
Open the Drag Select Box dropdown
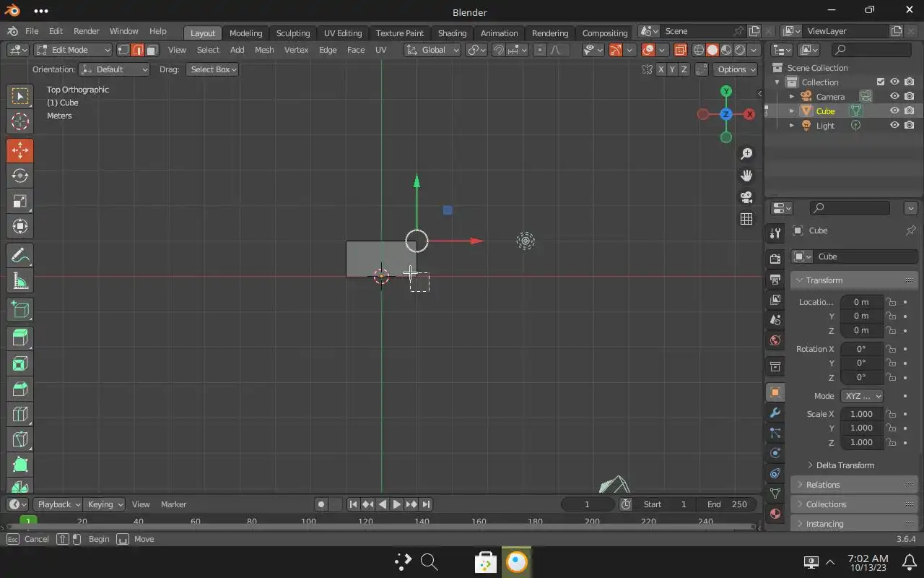tap(212, 69)
